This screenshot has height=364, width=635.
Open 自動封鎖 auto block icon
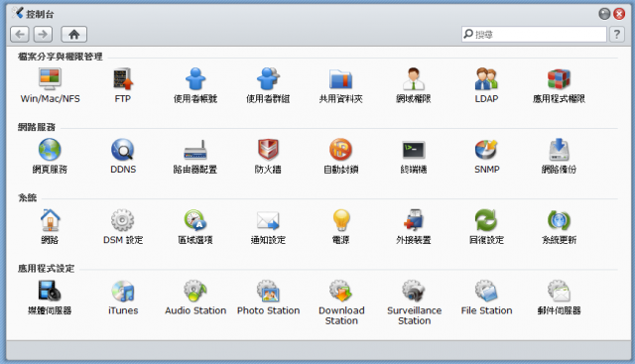click(x=340, y=150)
